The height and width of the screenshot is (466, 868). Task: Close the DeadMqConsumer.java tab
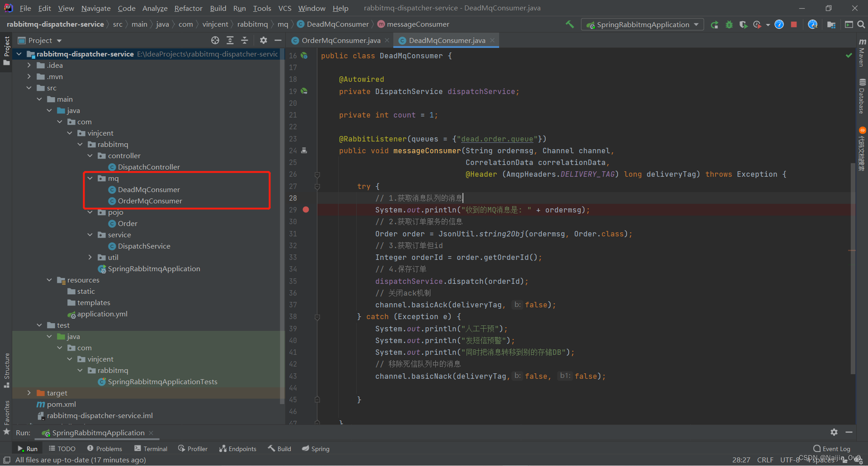[492, 40]
